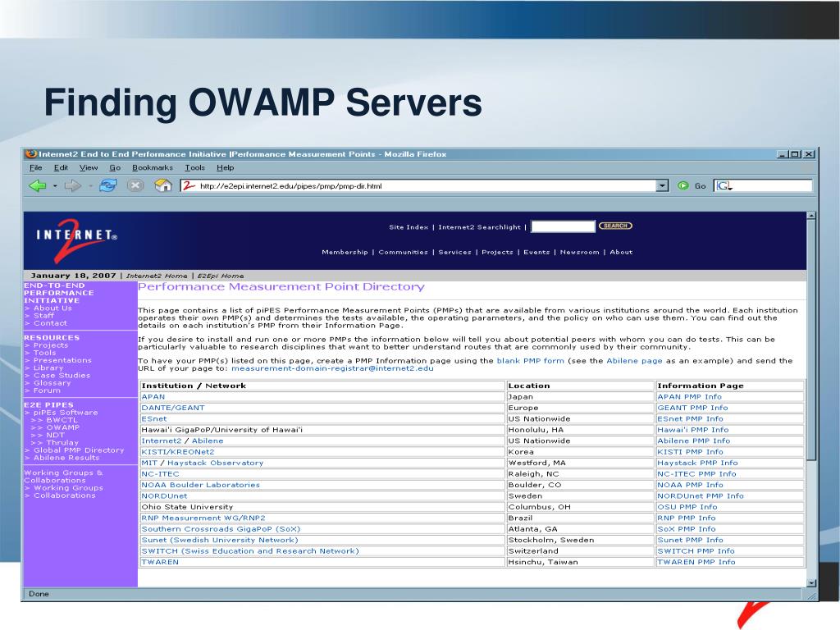Click the Stop loading icon
Image resolution: width=840 pixels, height=630 pixels.
pos(135,186)
